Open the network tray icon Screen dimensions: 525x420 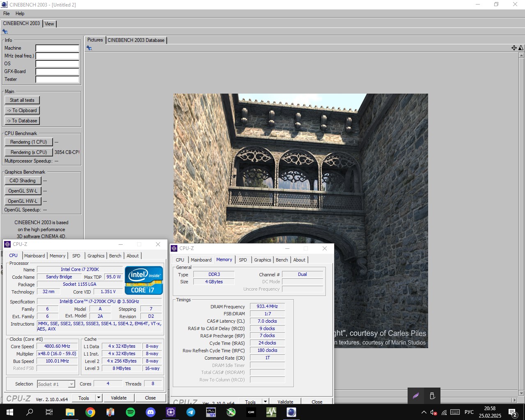444,412
